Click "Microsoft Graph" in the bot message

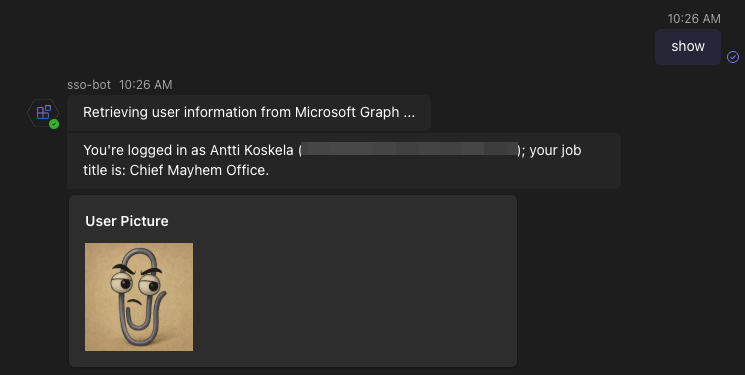(x=347, y=112)
